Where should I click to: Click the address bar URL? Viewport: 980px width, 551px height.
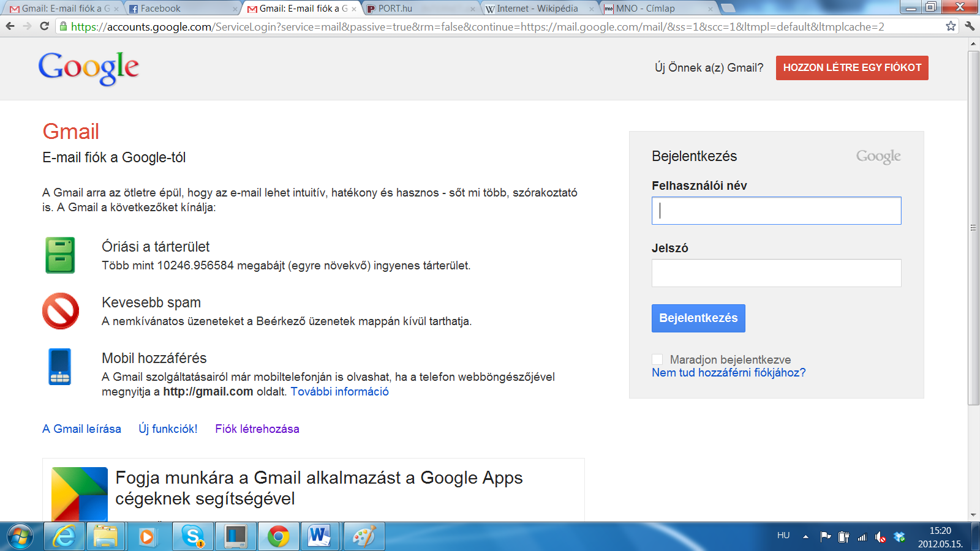coord(478,26)
